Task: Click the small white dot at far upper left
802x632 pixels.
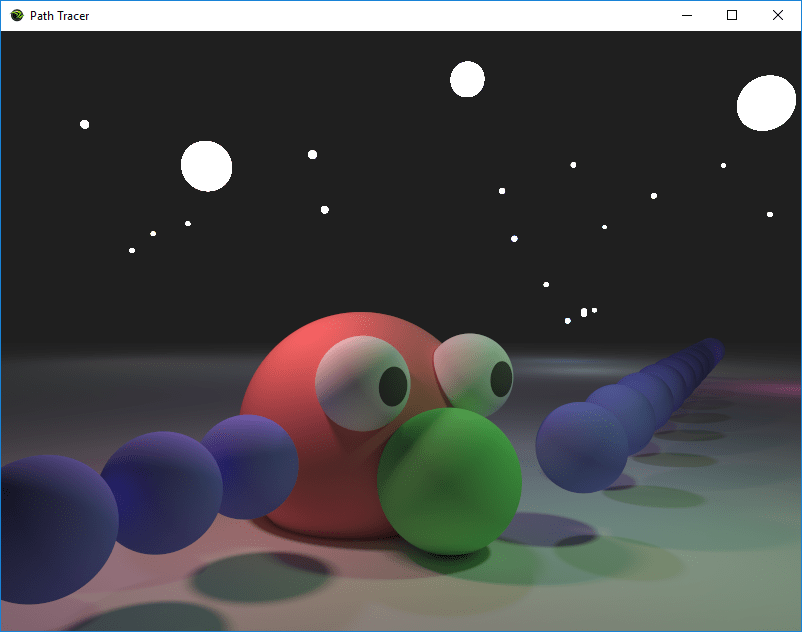Action: (85, 124)
